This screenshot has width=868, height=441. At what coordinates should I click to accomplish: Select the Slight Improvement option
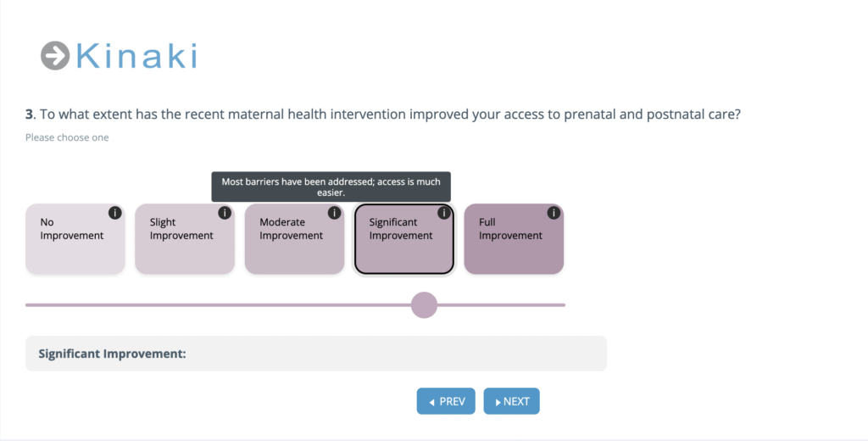pos(184,239)
